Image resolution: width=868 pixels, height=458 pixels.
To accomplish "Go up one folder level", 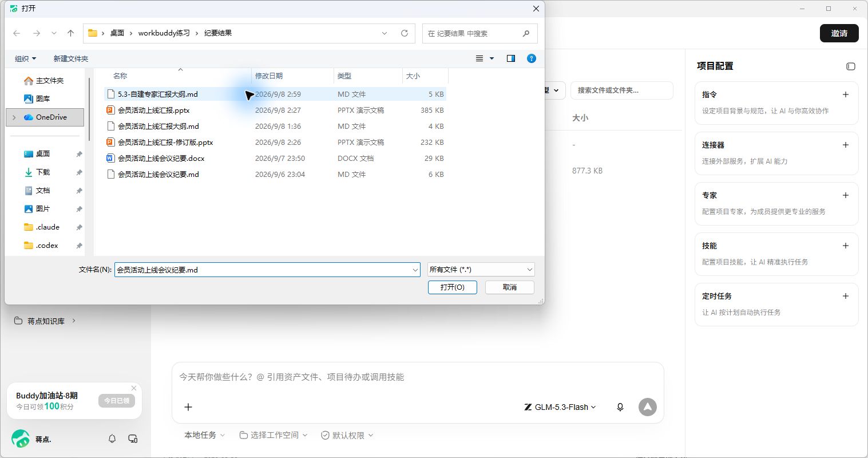I will 71,33.
